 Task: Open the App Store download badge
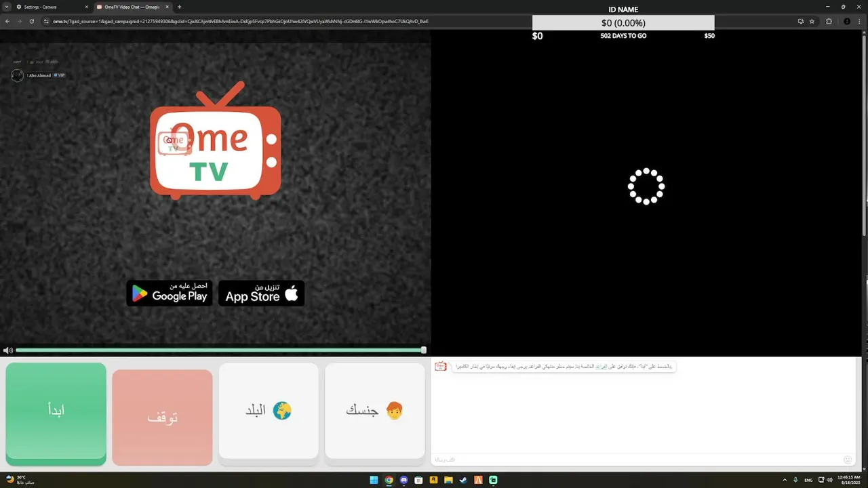coord(262,293)
